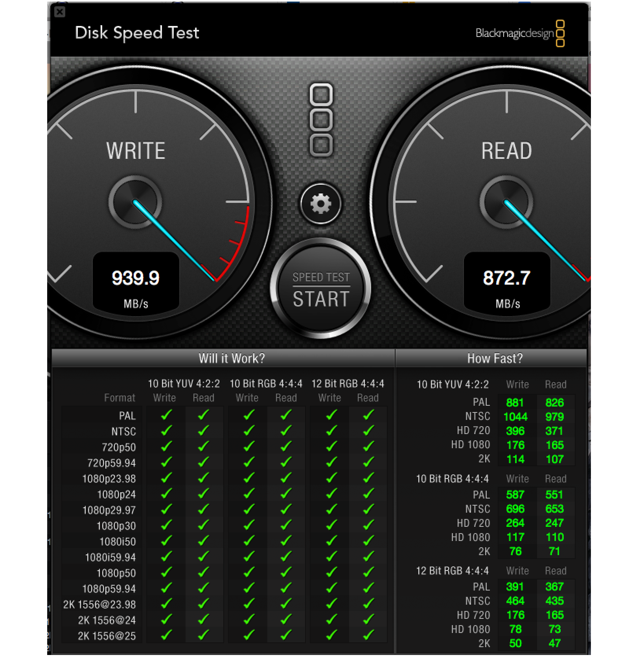Viewport: 644px width, 666px height.
Task: Click the 939.9 MB/s write speed readout
Action: tap(136, 278)
